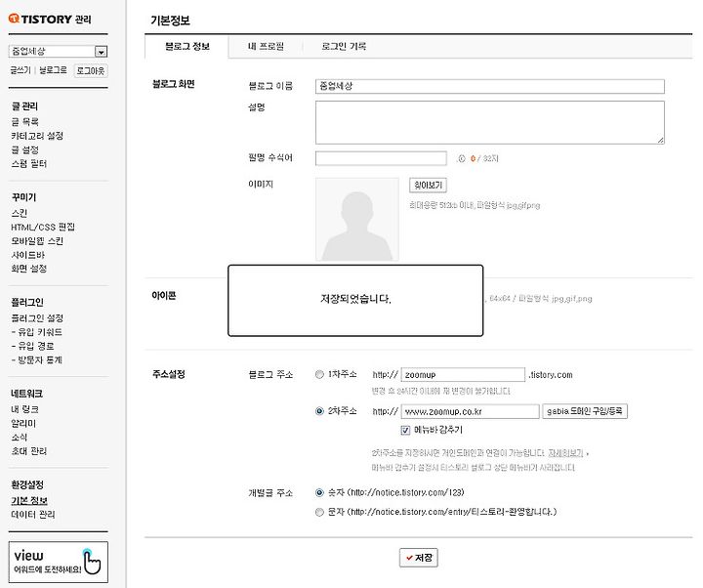703x588 pixels.
Task: Click the 1차주소 tistory subdomain field
Action: coord(463,374)
